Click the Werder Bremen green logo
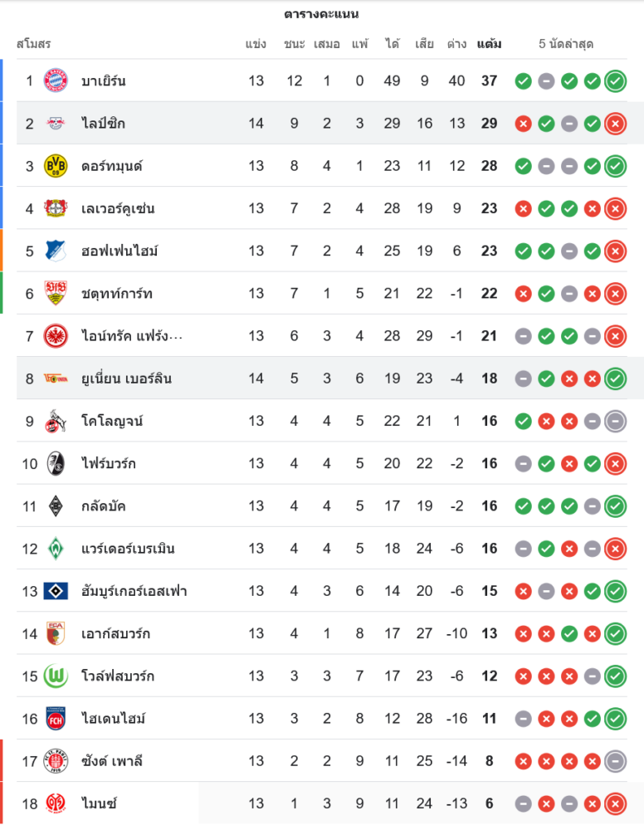 click(55, 549)
